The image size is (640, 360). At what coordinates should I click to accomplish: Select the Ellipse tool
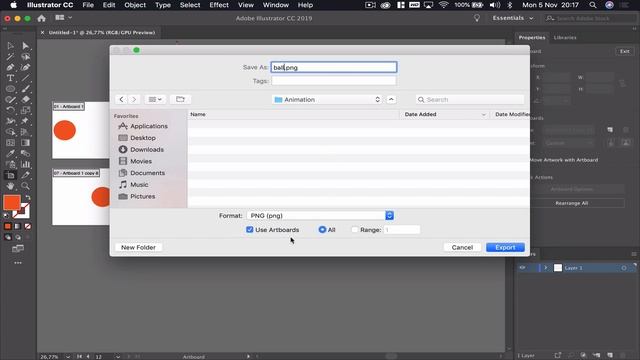[10, 89]
